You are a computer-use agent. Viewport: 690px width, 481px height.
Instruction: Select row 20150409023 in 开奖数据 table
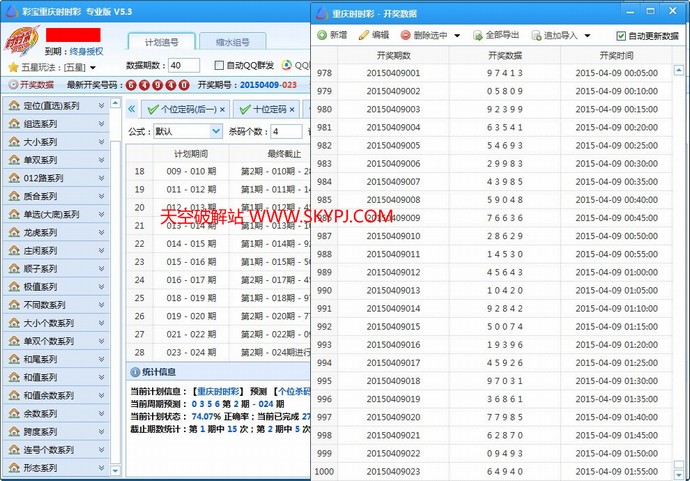492,471
